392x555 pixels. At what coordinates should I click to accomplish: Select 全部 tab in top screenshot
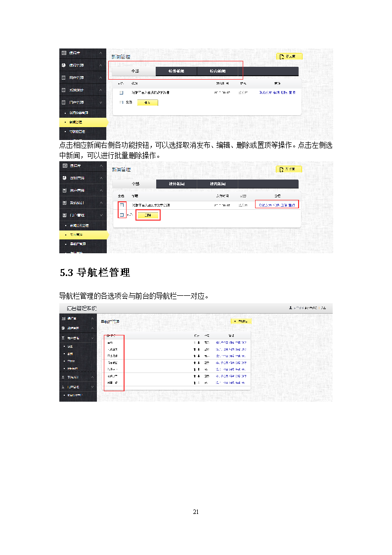click(135, 71)
